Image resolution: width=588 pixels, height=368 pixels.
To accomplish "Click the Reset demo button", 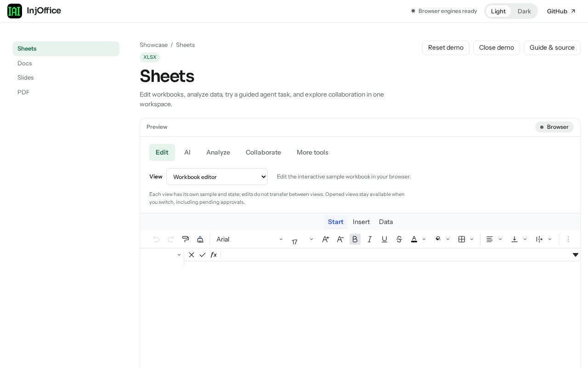I will pos(446,48).
